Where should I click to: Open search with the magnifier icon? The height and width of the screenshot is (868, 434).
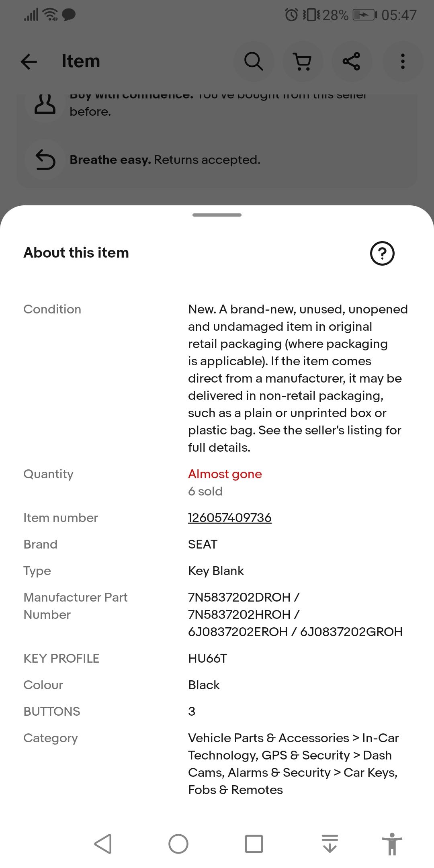click(254, 62)
